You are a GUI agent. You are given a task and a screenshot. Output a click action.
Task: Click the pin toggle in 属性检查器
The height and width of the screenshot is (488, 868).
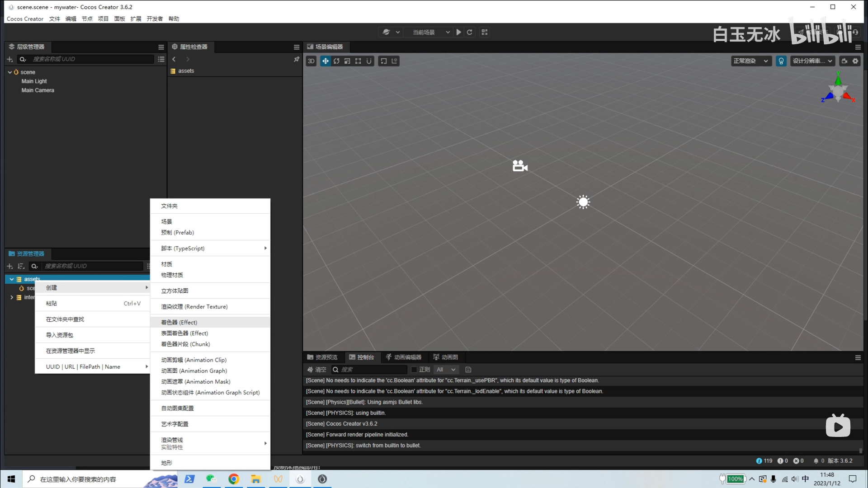(296, 59)
